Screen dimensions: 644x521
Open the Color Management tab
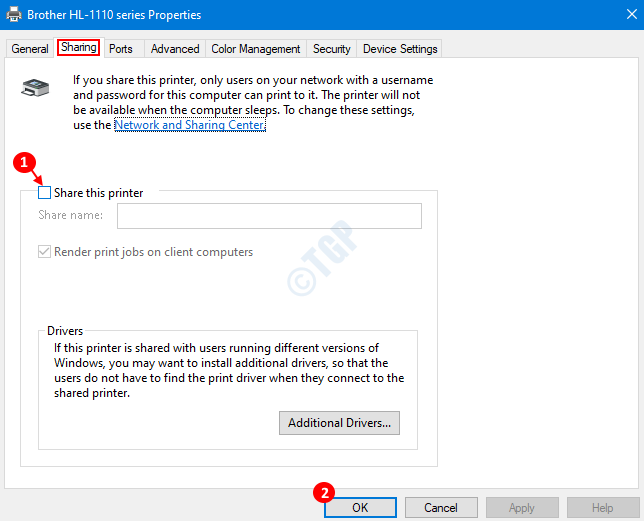pos(255,49)
